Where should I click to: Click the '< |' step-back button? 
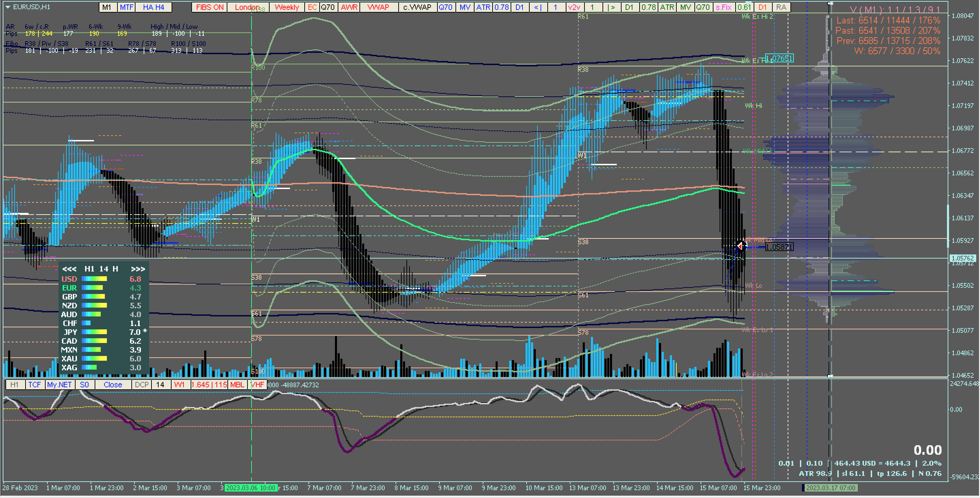point(537,7)
